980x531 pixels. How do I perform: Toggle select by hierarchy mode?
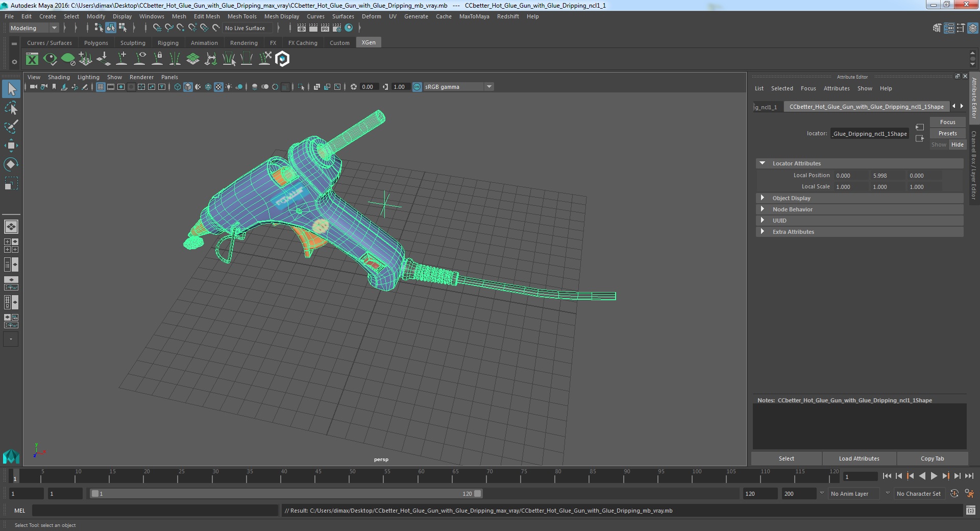click(x=99, y=28)
